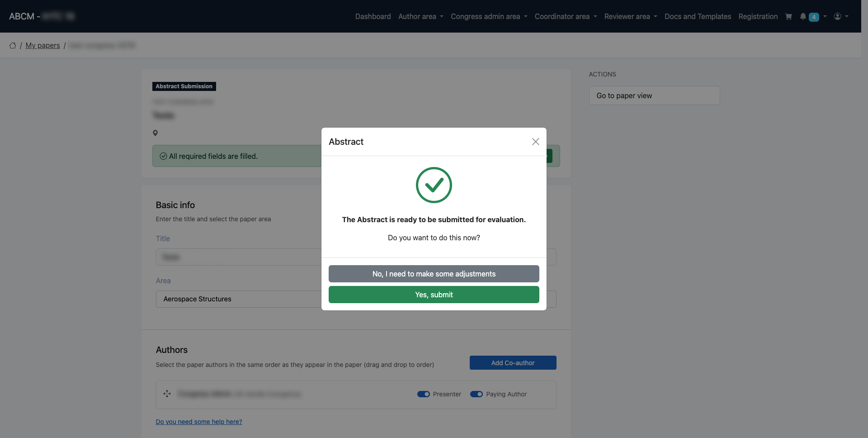
Task: Expand the Author area dropdown
Action: point(420,16)
